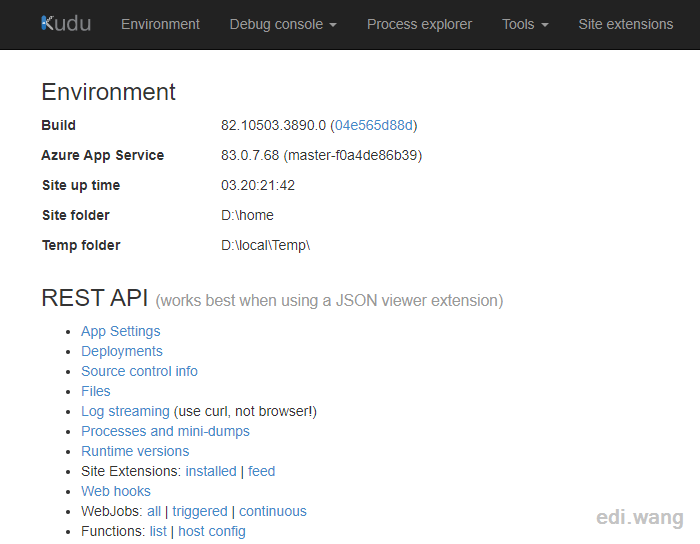Go to Site extensions
The height and width of the screenshot is (544, 700).
click(x=626, y=24)
